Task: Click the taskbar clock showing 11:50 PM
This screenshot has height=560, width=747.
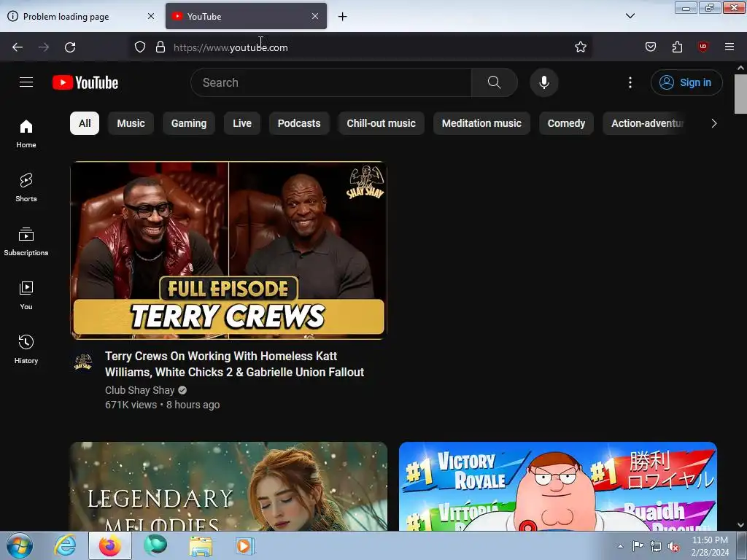Action: (710, 545)
